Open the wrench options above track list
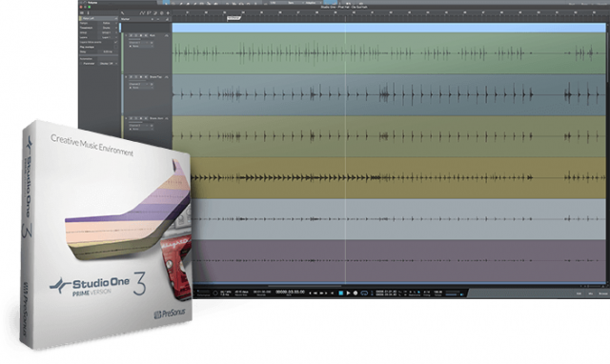The height and width of the screenshot is (364, 610). 123,13
